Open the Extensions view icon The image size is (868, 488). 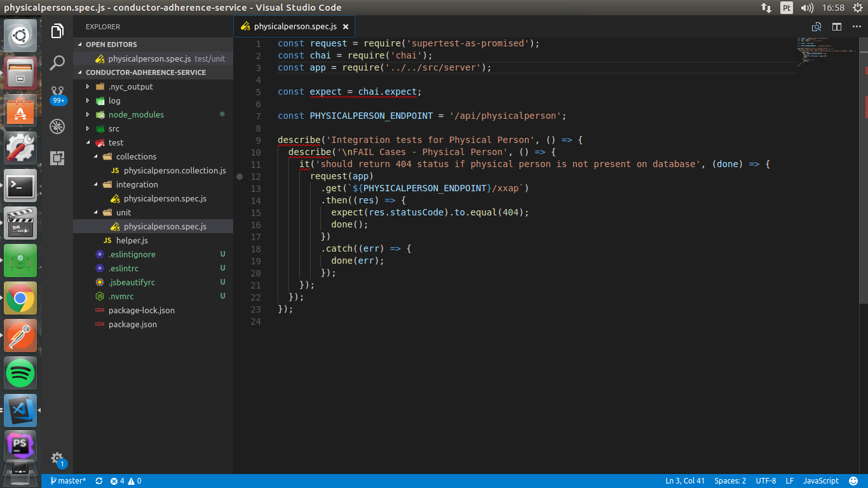tap(57, 158)
